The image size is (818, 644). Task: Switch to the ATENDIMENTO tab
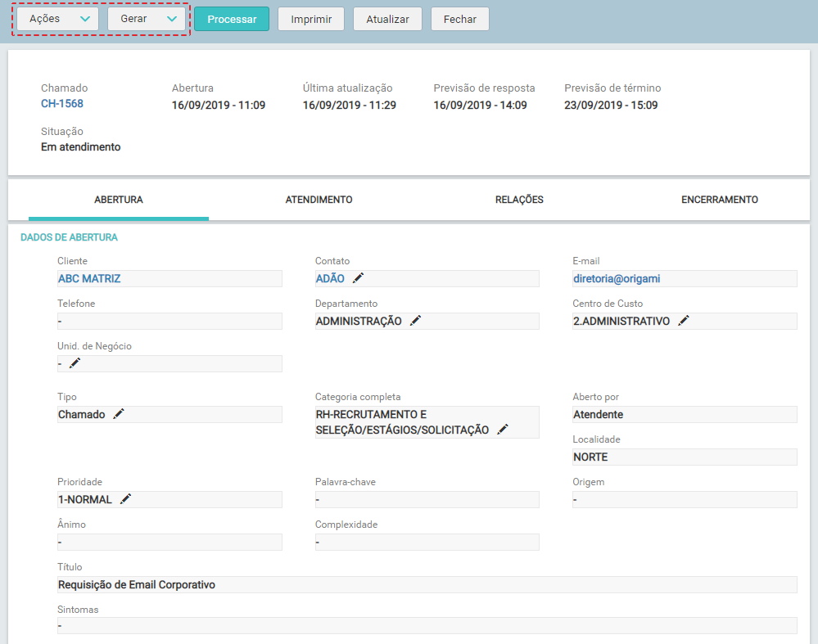(319, 200)
